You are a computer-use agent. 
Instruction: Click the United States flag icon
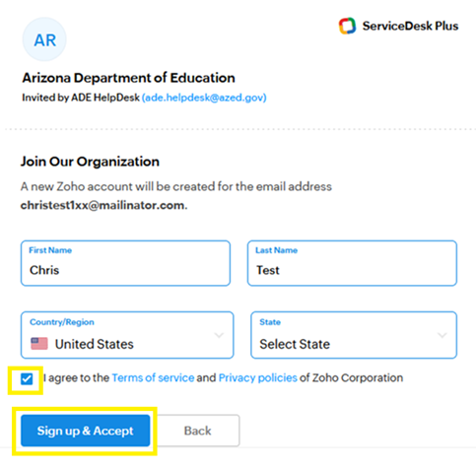39,344
